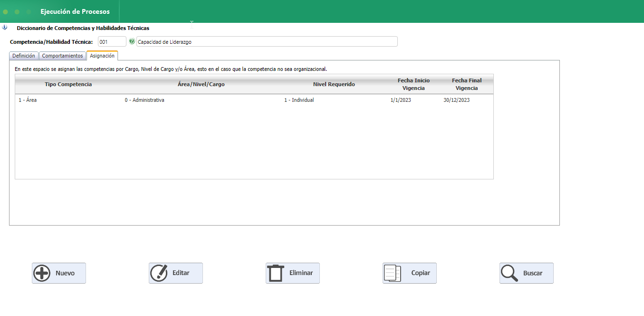Click the Nivel Requerido column header
This screenshot has height=316, width=644.
click(334, 84)
